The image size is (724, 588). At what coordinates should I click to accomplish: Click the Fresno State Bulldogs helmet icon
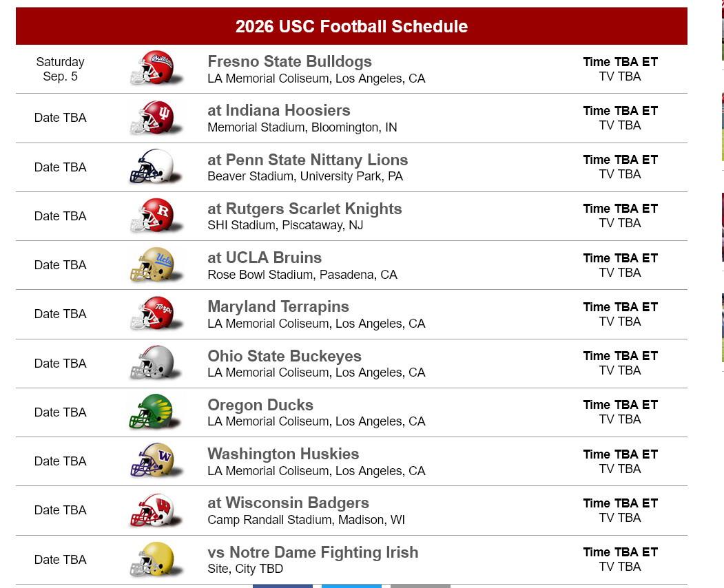click(x=156, y=68)
